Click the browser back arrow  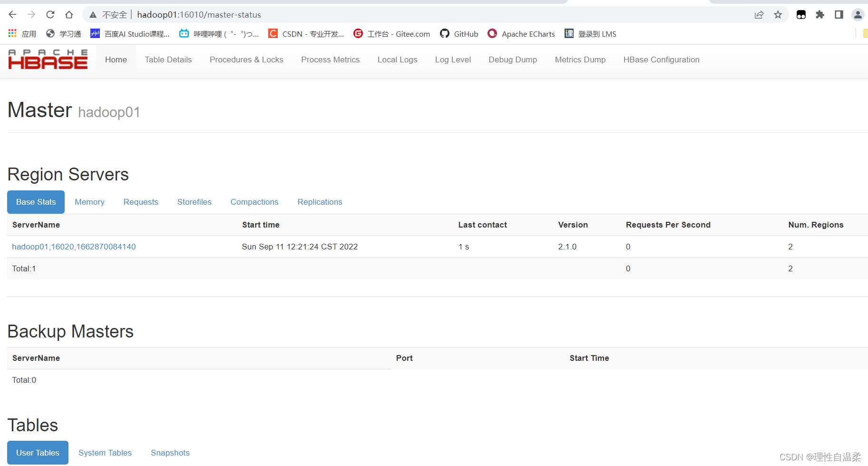click(x=13, y=15)
